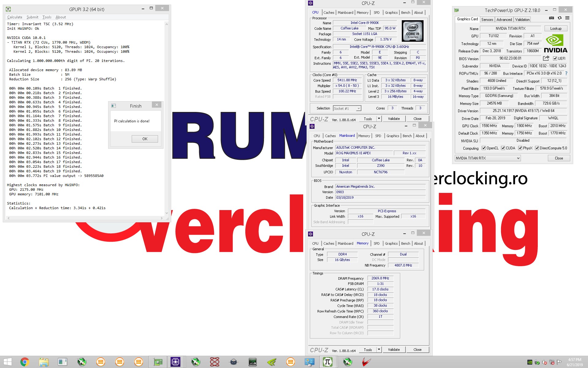Open the taskbar clock showing 4:57 PM

(575, 362)
